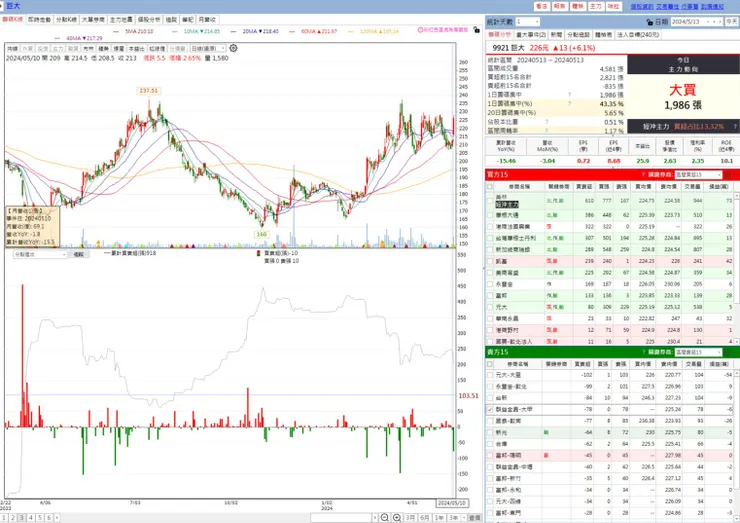
Task: Click into the 2024/5/13 date field
Action: (x=687, y=22)
